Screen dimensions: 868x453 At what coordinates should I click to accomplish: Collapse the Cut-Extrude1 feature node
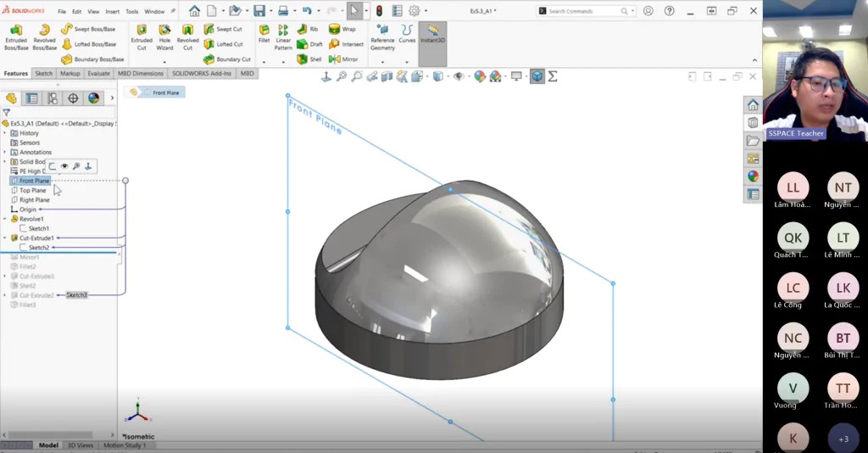click(5, 238)
